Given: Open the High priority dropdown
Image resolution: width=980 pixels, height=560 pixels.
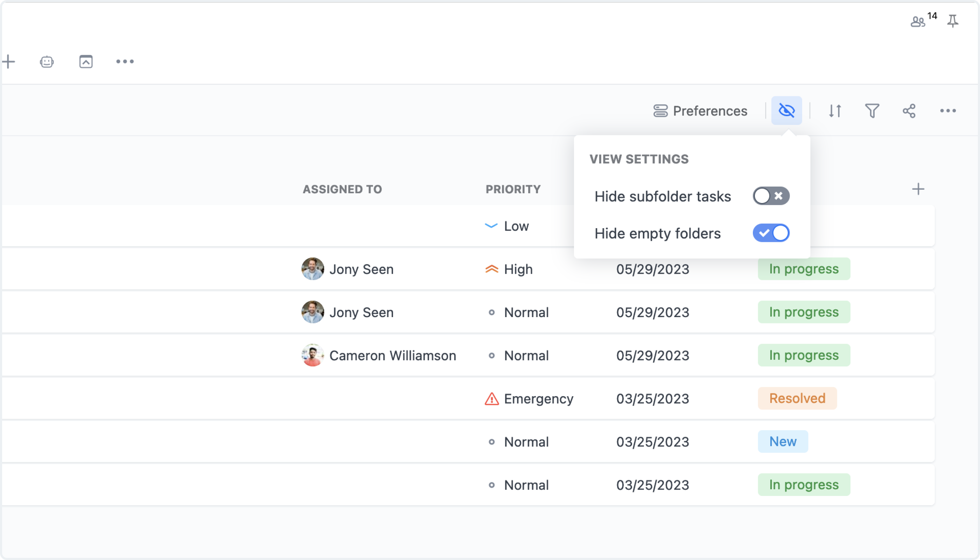Looking at the screenshot, I should pos(509,269).
